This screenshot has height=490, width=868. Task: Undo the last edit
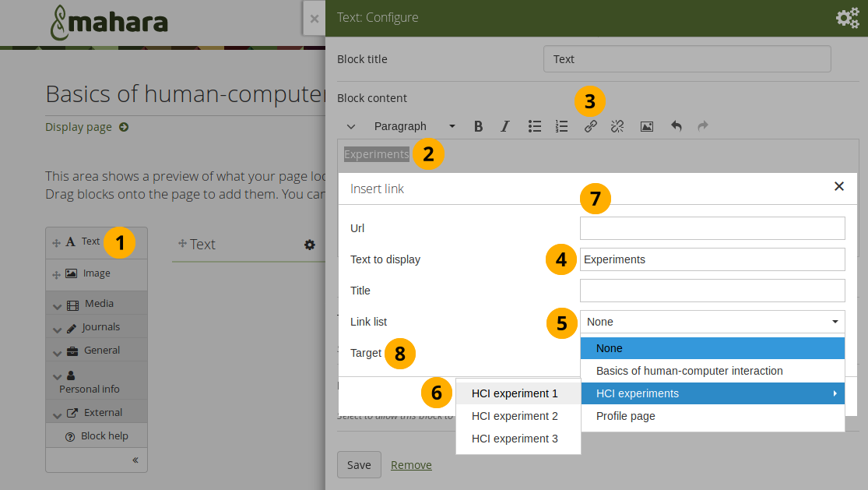[676, 126]
